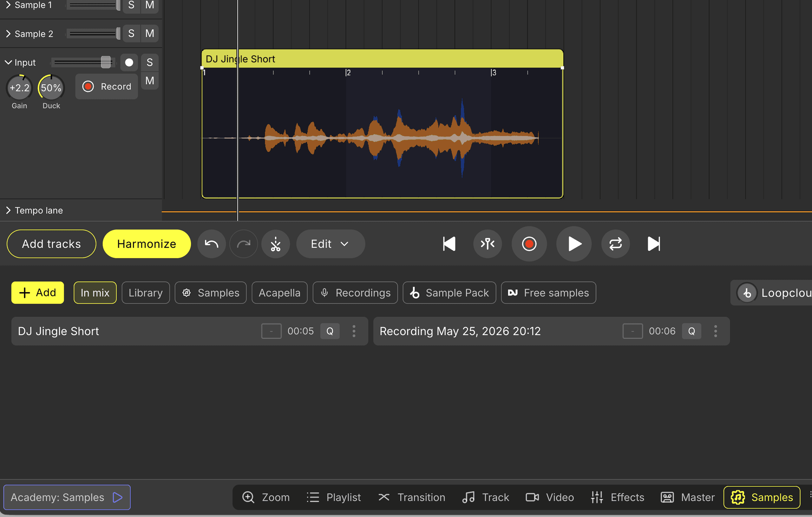Solo the Sample 1 track
Image resolution: width=812 pixels, height=517 pixels.
point(131,5)
